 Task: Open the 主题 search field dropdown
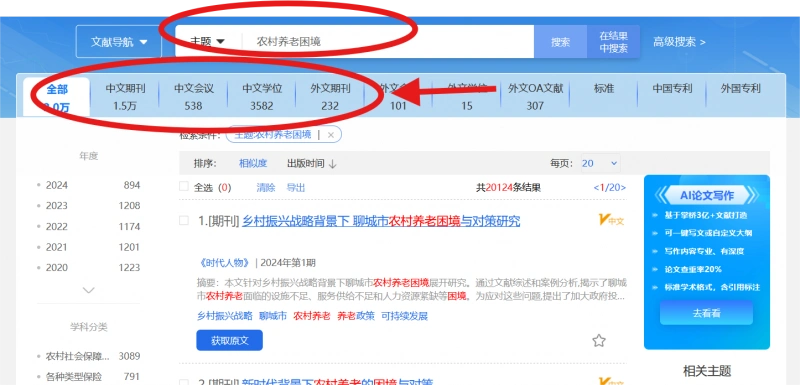pyautogui.click(x=207, y=42)
